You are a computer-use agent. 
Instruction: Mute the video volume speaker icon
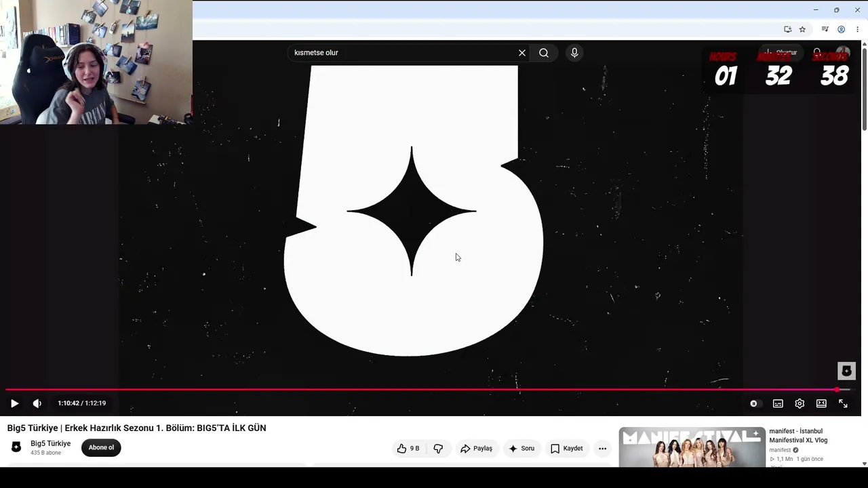37,403
